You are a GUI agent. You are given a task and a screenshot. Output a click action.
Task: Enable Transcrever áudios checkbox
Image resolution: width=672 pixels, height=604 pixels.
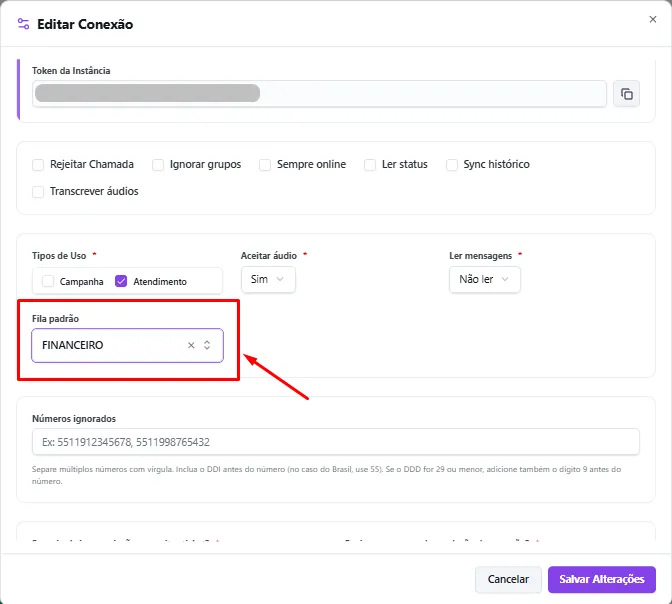[x=38, y=192]
